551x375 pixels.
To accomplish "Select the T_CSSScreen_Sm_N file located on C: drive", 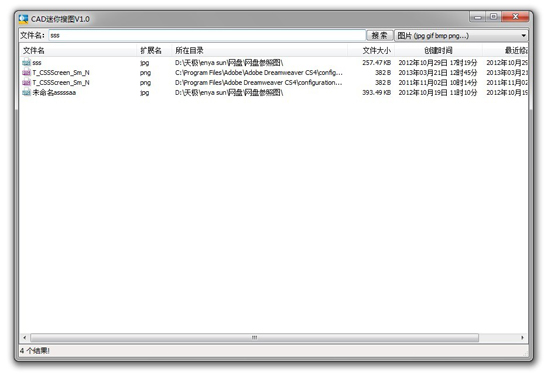I will click(61, 72).
